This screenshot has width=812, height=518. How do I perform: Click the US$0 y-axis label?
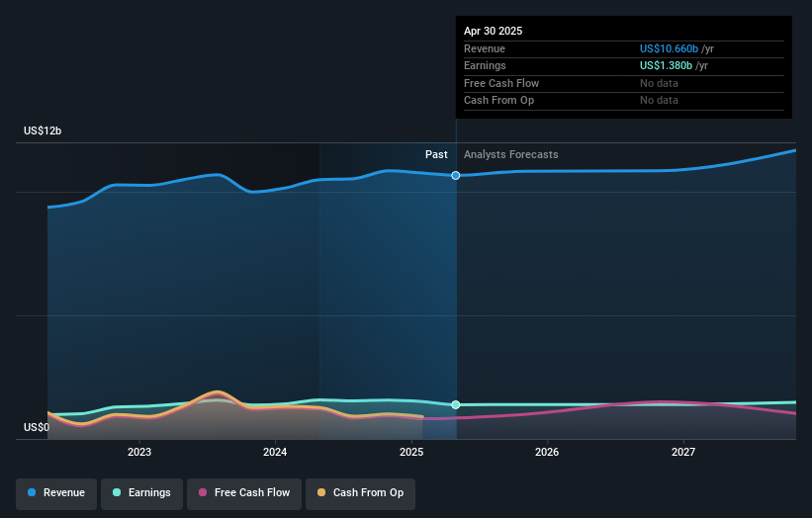(x=37, y=427)
